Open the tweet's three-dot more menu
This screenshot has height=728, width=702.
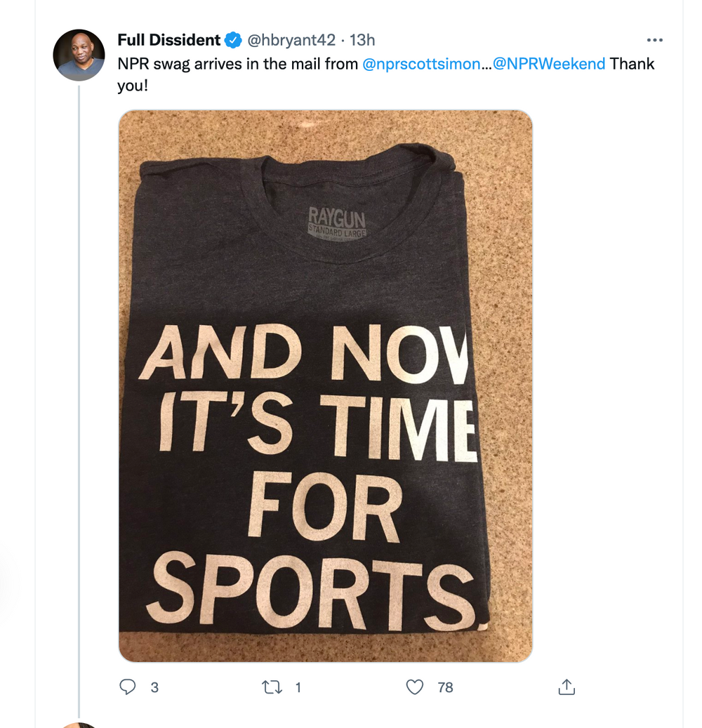(x=654, y=40)
